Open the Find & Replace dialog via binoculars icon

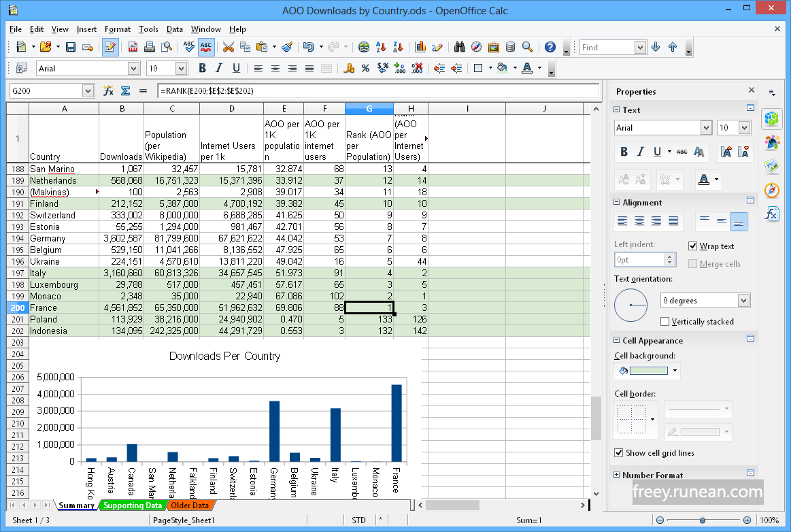pyautogui.click(x=460, y=48)
